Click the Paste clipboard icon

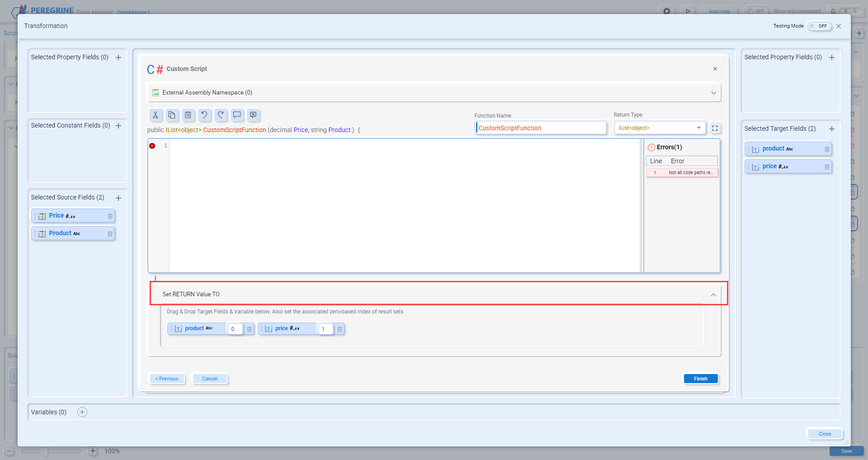point(188,115)
